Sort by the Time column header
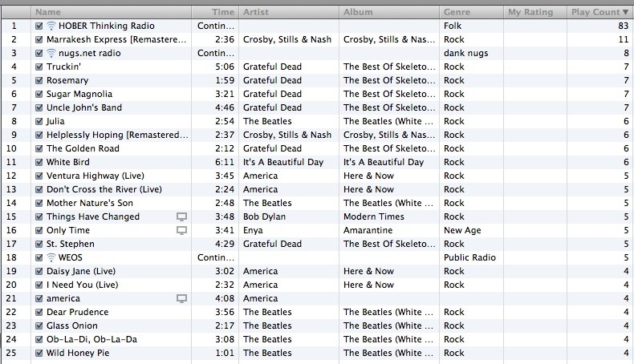Viewport: 634px width, 364px height. [x=215, y=12]
